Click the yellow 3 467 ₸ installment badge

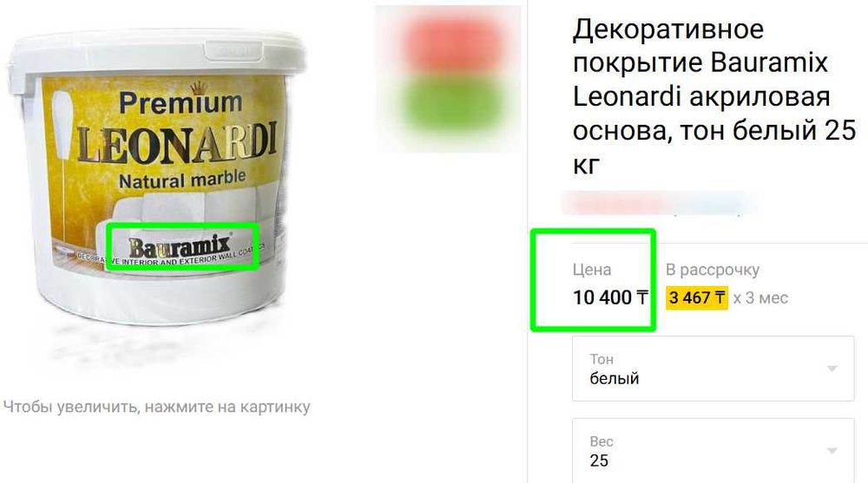(696, 297)
